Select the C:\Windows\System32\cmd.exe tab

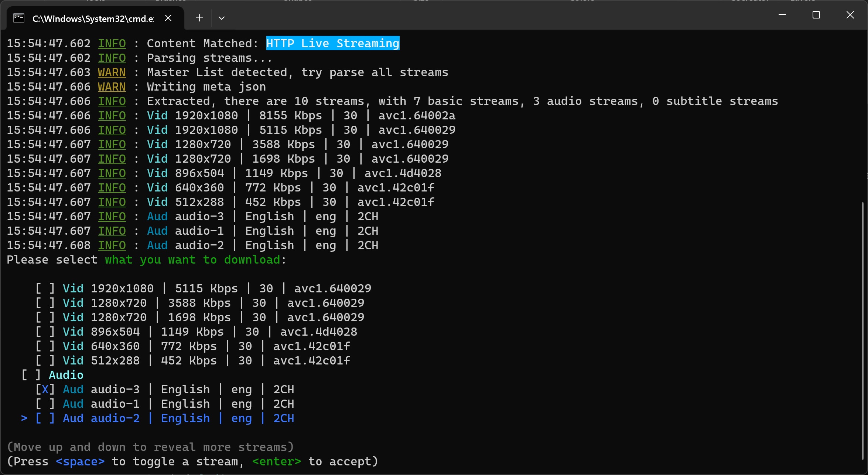[x=93, y=19]
